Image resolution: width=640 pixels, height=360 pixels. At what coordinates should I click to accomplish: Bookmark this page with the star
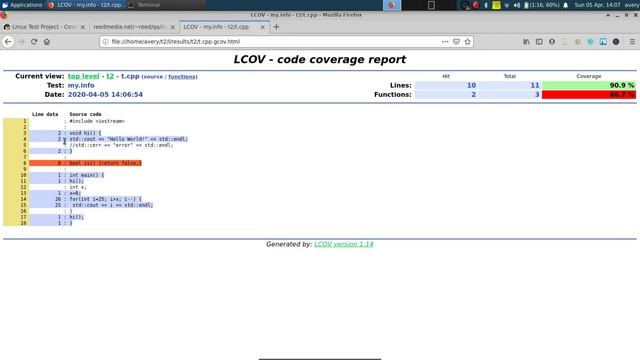(468, 42)
